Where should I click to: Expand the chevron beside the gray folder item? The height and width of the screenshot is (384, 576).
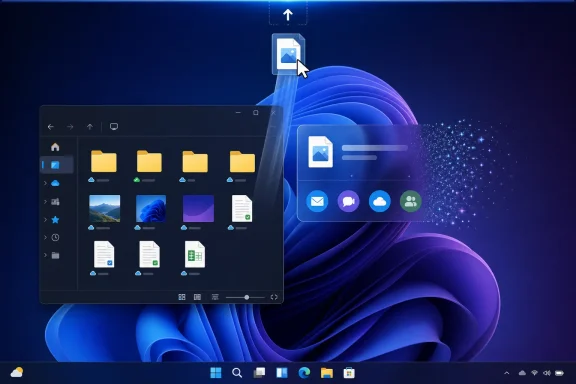tap(45, 255)
